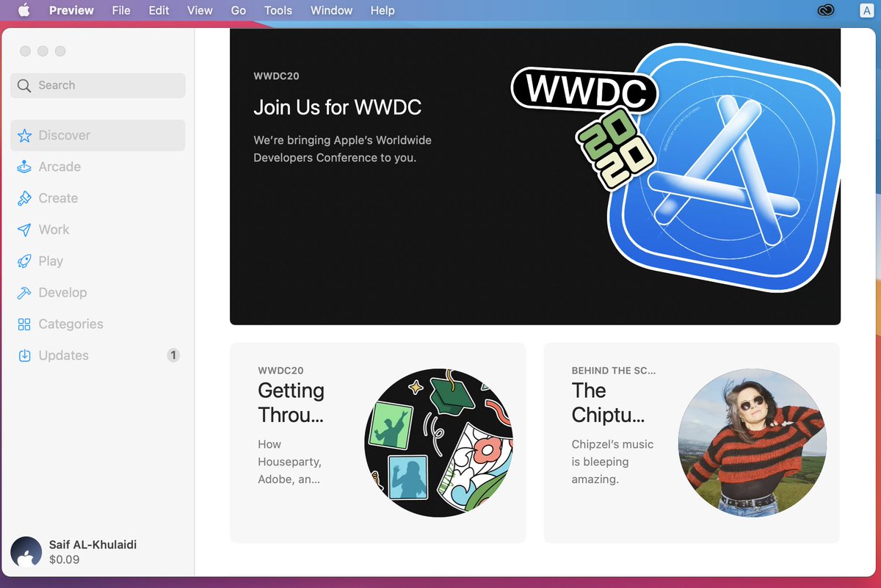Open the Join Us for WWDC banner
The width and height of the screenshot is (881, 588).
tap(535, 177)
